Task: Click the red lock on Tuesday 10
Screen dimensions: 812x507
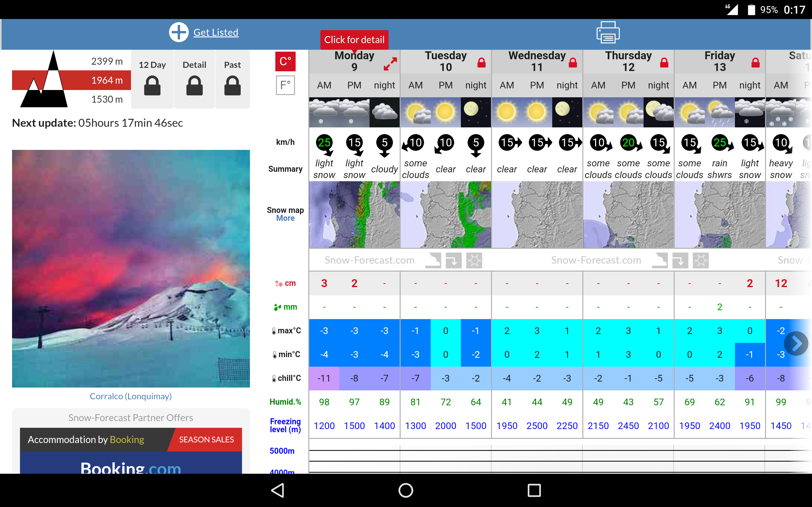Action: click(x=481, y=63)
